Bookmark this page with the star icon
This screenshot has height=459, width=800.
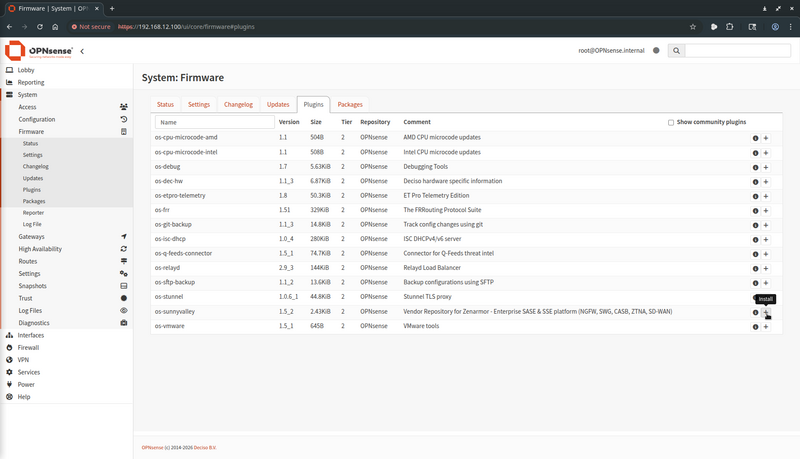pyautogui.click(x=693, y=27)
